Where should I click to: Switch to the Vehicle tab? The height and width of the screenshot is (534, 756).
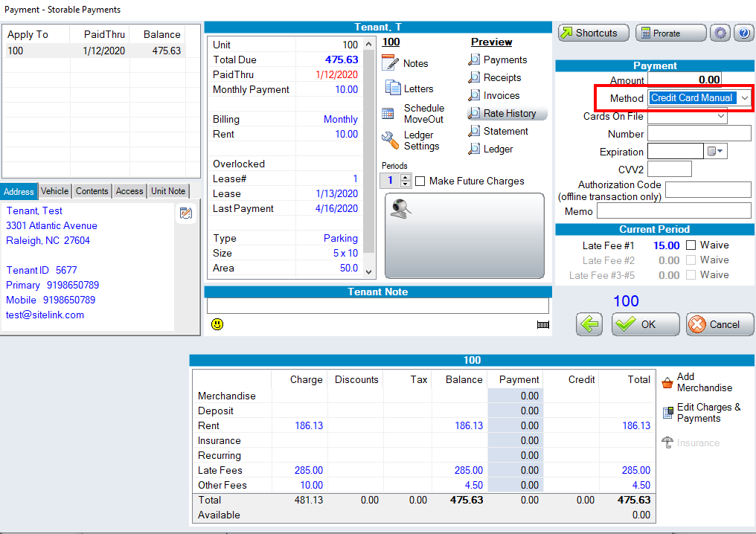[x=54, y=191]
